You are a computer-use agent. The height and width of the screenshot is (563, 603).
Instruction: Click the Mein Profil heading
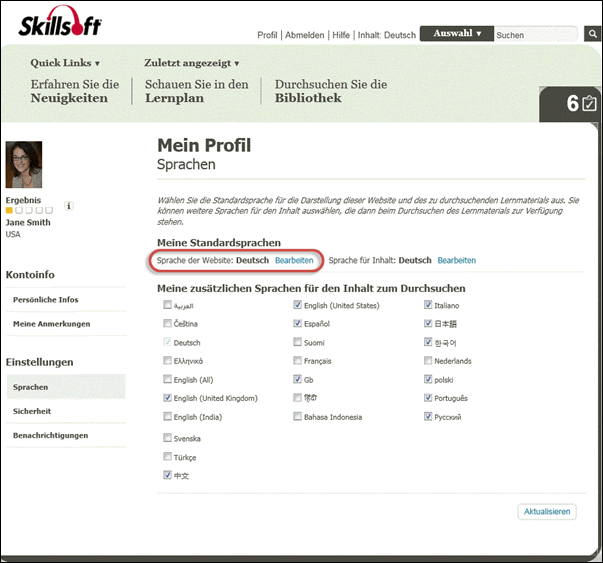point(204,146)
